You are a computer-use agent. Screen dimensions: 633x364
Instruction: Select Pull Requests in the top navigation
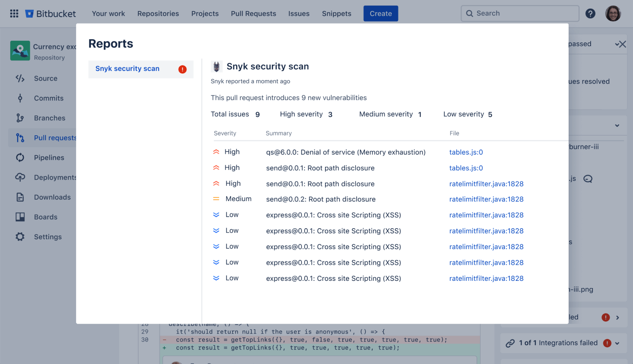[x=253, y=13]
